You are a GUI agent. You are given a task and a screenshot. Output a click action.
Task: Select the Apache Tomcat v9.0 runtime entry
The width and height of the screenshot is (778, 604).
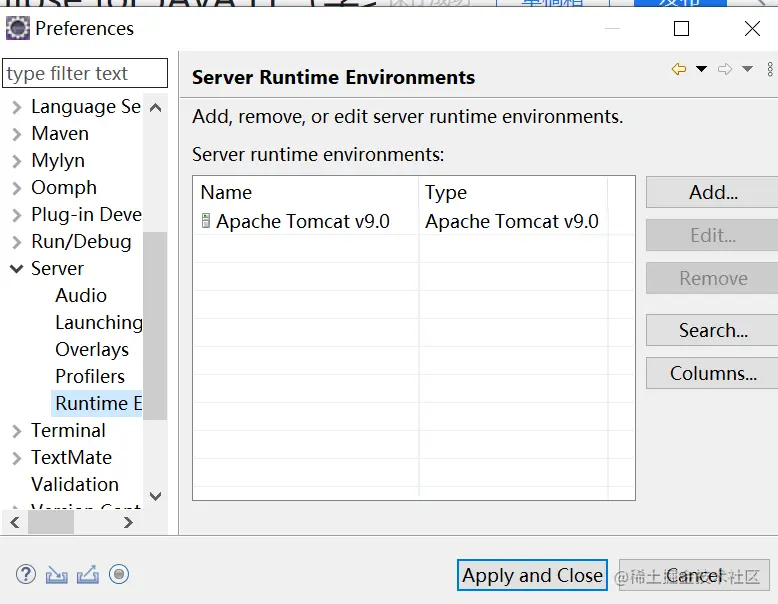coord(302,221)
